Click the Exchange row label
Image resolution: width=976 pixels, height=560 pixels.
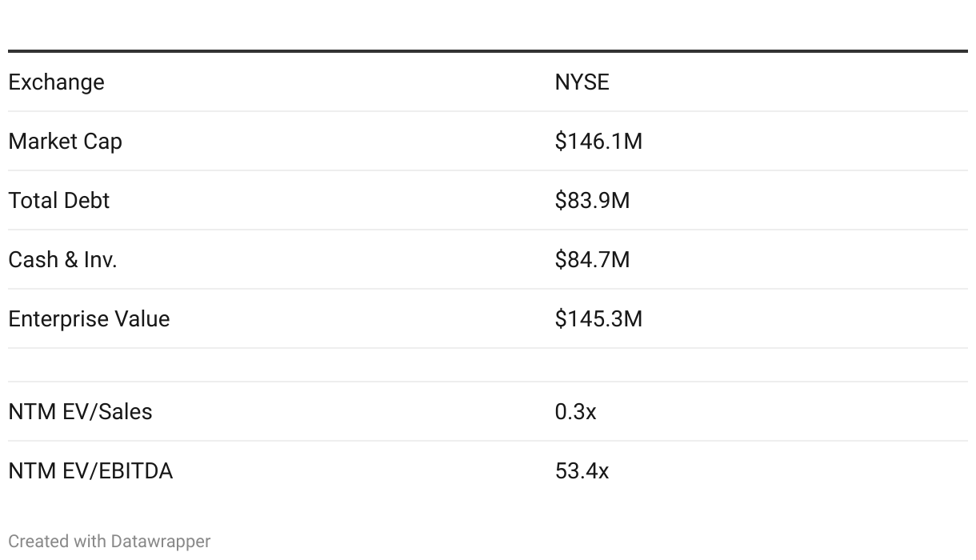point(56,82)
